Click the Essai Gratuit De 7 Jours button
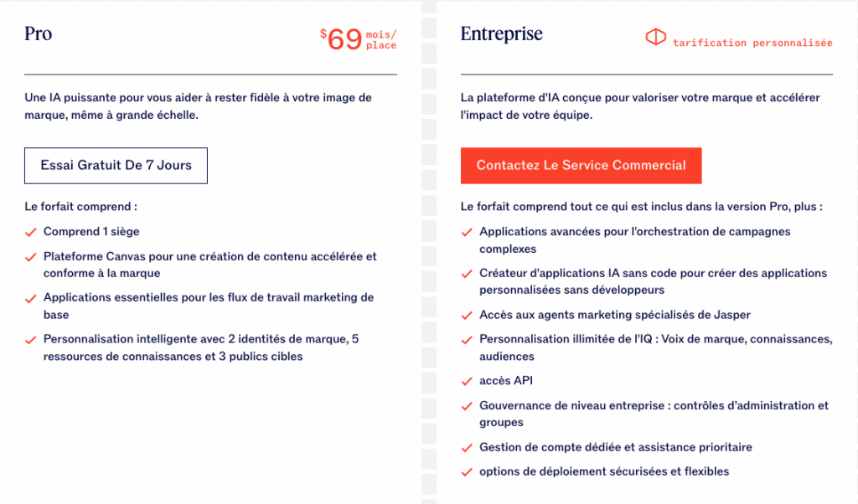 click(116, 166)
